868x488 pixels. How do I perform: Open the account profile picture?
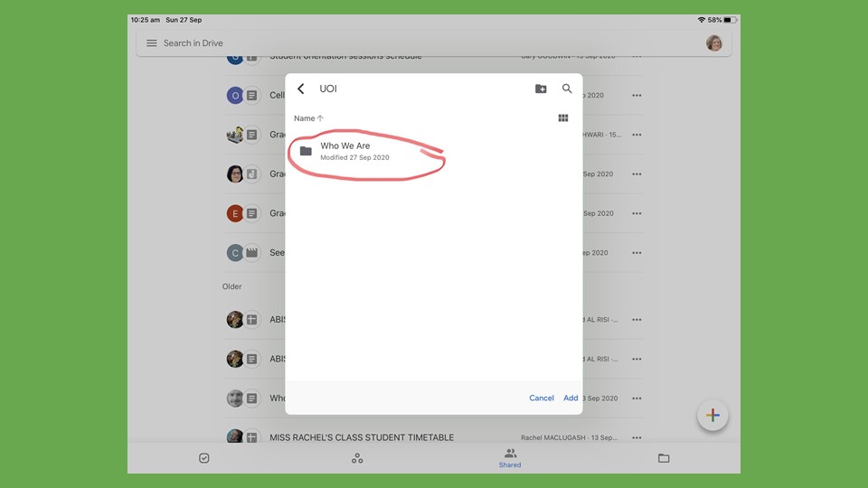(714, 43)
